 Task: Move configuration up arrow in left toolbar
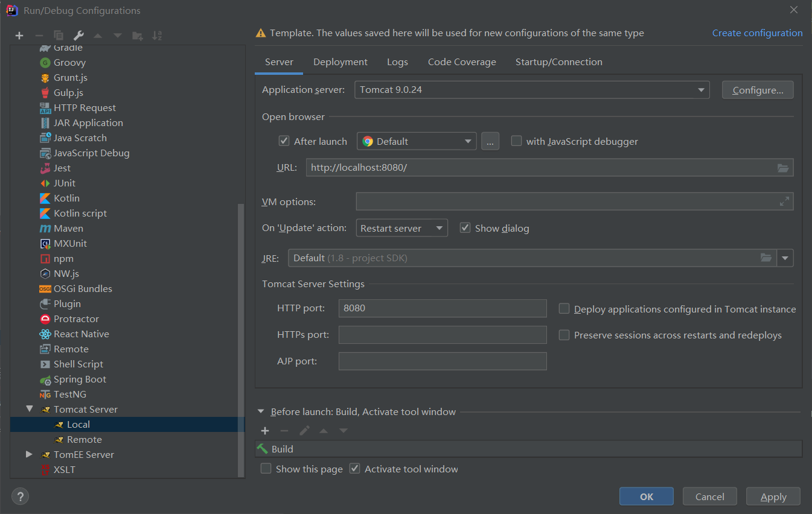(98, 36)
